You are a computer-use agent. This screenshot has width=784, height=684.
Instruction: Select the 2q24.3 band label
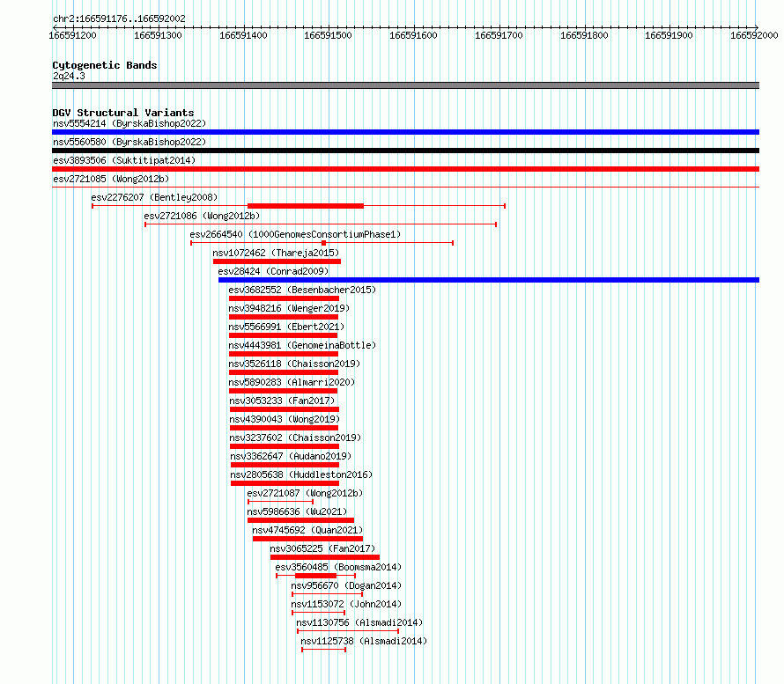[x=69, y=76]
